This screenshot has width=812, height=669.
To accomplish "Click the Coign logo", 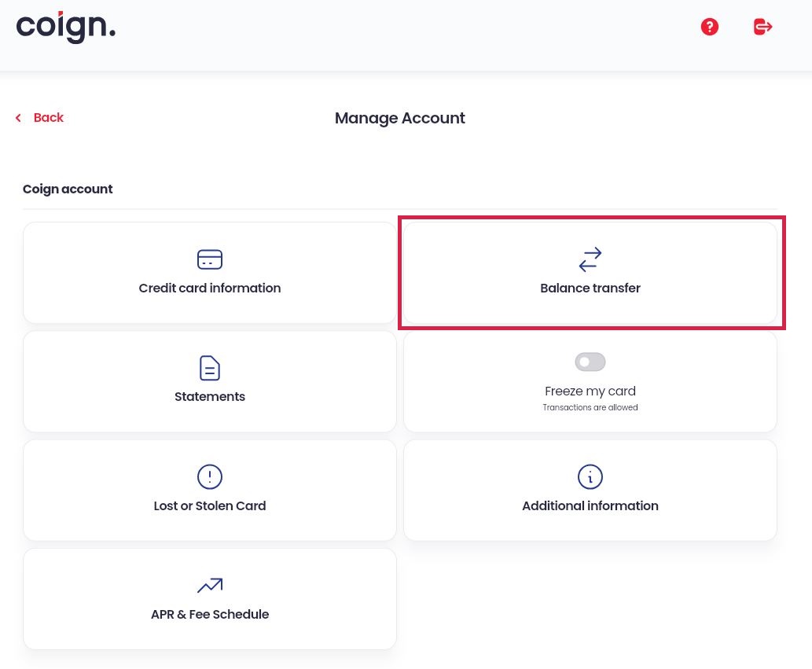I will pos(65,27).
